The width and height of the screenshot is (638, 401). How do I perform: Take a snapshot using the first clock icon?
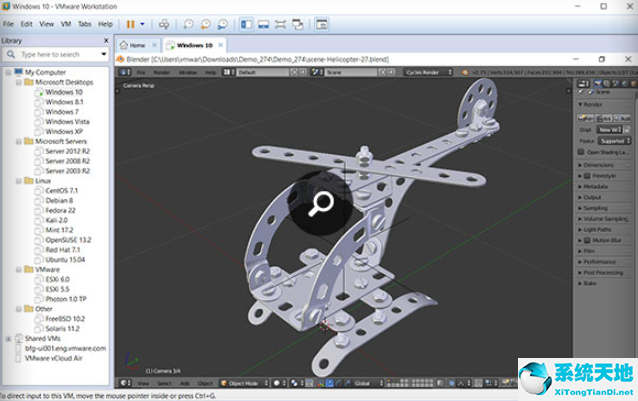pyautogui.click(x=188, y=24)
